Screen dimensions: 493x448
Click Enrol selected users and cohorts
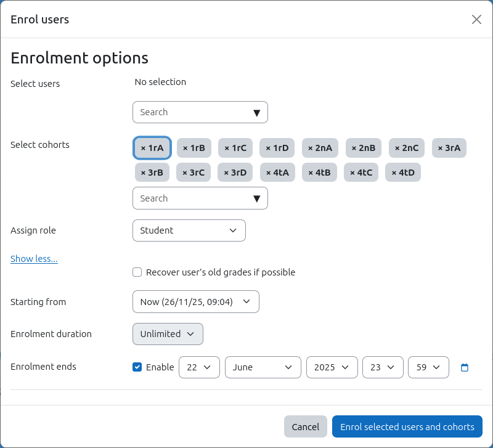pos(407,426)
